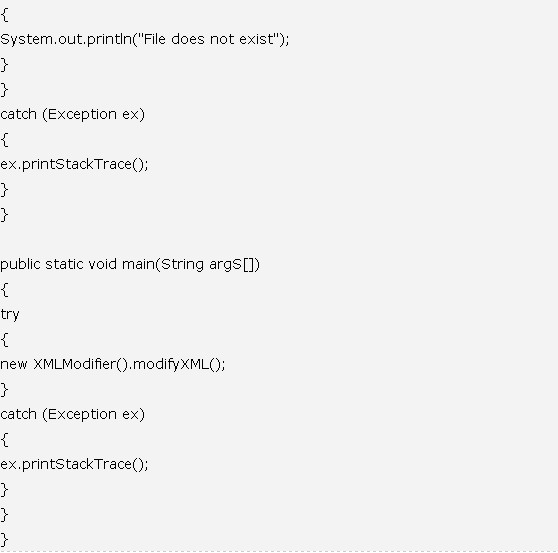Image resolution: width=558 pixels, height=553 pixels.
Task: Click the "try" keyword
Action: tap(10, 315)
